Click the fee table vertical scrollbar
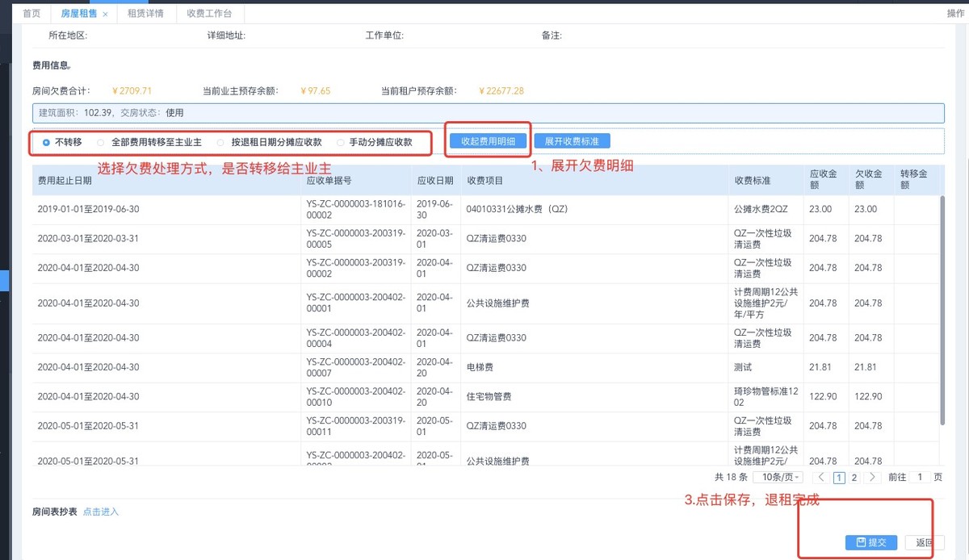 (942, 310)
